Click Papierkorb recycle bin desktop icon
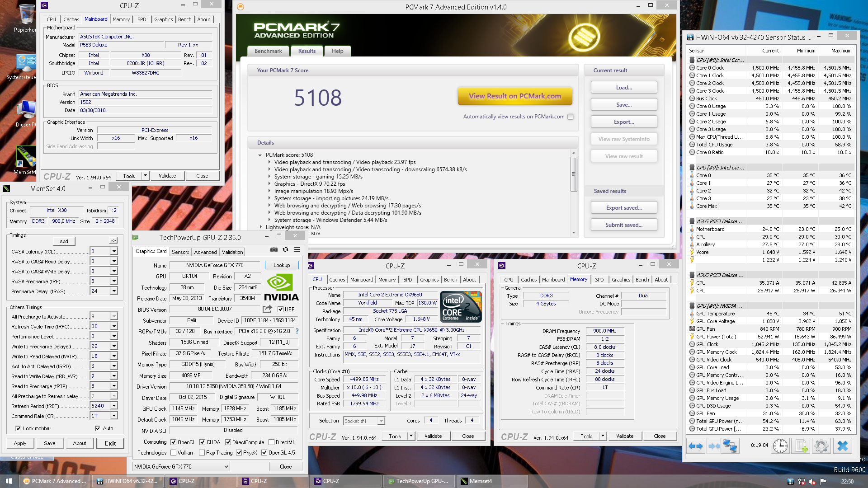868x488 pixels. (25, 18)
